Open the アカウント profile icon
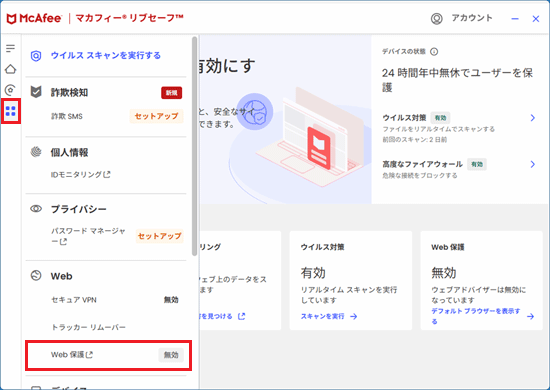Image resolution: width=550 pixels, height=390 pixels. coord(437,19)
